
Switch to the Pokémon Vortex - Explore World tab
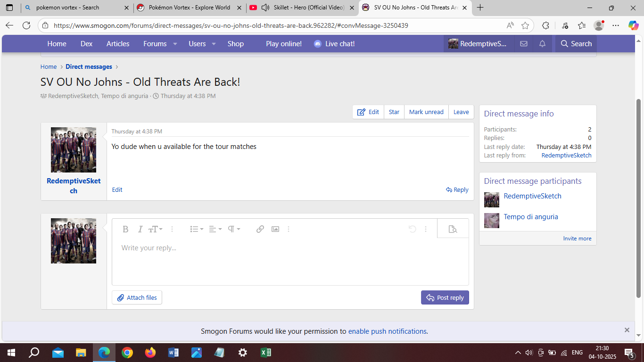(x=190, y=8)
